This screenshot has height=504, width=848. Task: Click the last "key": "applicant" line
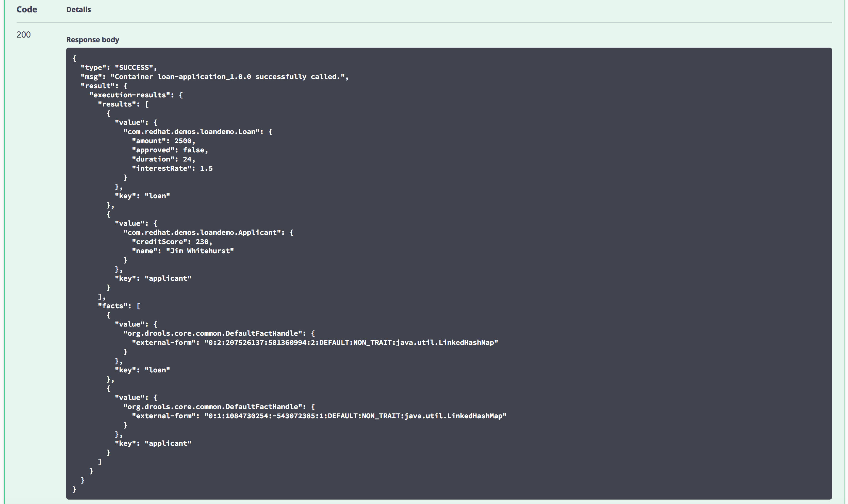click(x=153, y=444)
